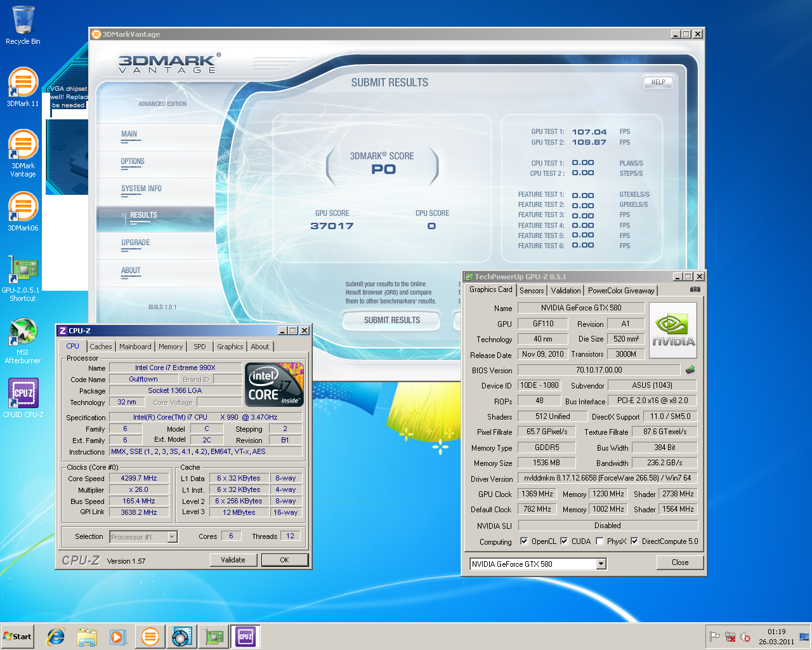
Task: Click the SUBMIT RESULTS button
Action: (391, 321)
